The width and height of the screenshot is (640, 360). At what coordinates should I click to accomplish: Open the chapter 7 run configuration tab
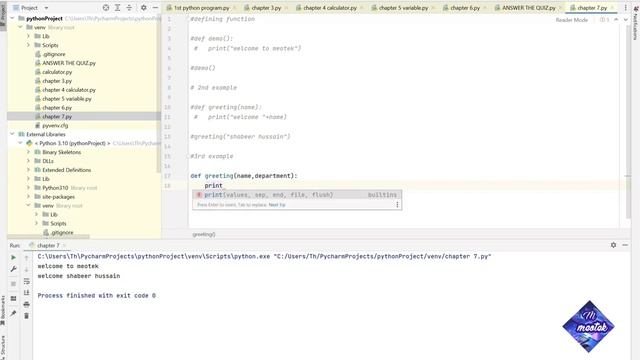click(x=48, y=245)
